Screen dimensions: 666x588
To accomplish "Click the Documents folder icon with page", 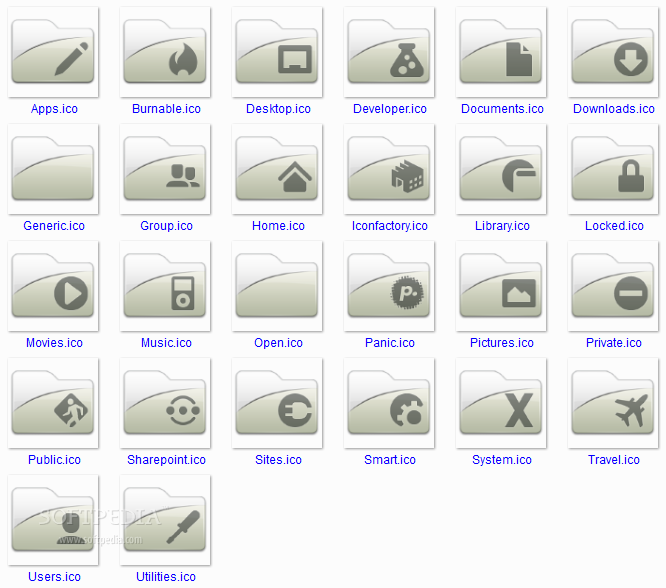I will pos(501,52).
